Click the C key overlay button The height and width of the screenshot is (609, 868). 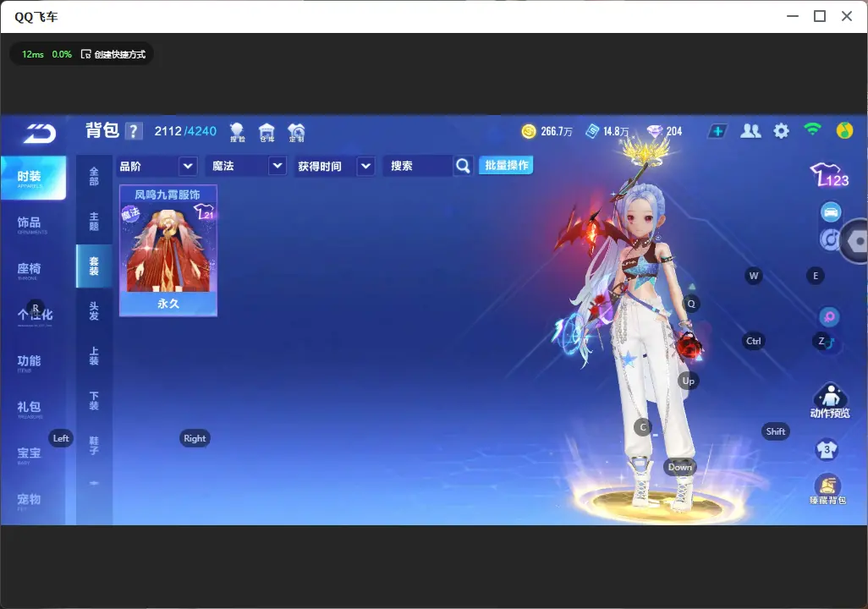click(x=643, y=427)
